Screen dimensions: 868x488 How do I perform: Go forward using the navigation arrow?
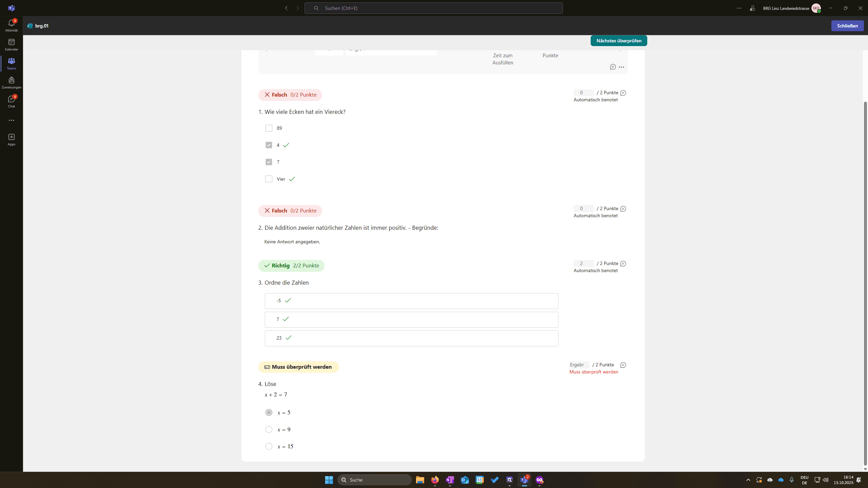point(297,8)
